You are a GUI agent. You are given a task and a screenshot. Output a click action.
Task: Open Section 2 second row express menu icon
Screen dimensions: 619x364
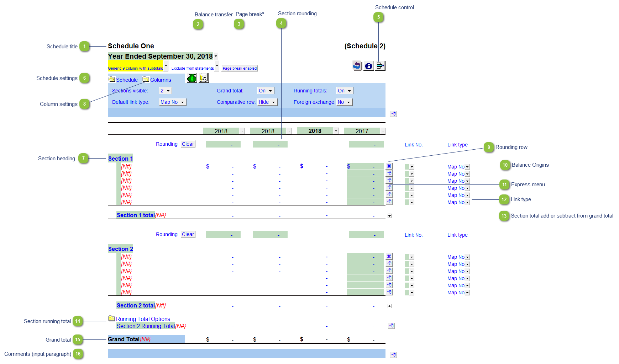click(x=389, y=263)
